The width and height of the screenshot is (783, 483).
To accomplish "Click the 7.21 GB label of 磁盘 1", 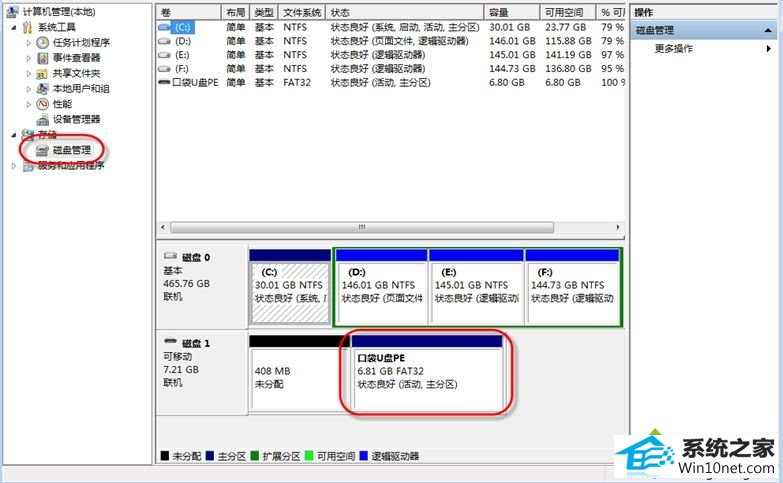I will [x=181, y=370].
